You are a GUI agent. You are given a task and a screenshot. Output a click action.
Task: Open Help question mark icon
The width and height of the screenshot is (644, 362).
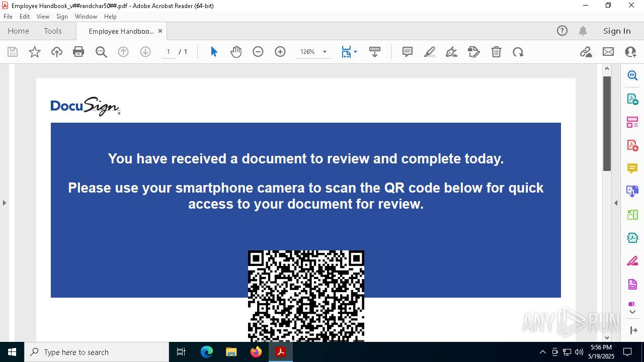coord(562,31)
